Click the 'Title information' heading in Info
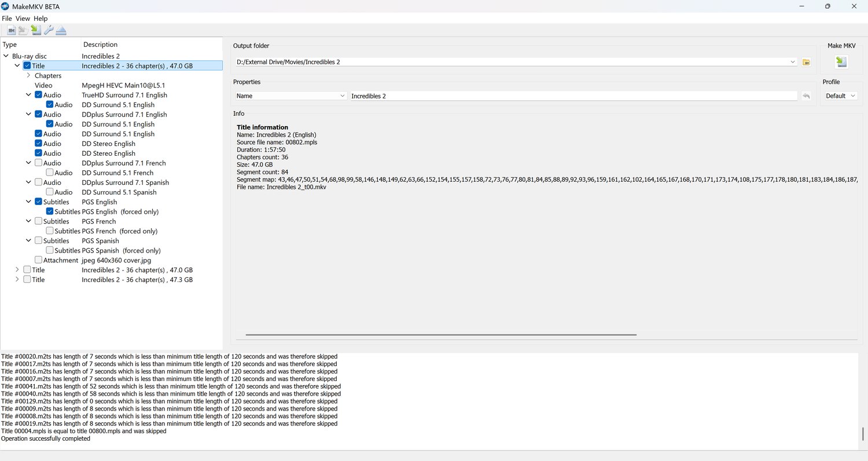This screenshot has height=461, width=868. click(x=262, y=127)
